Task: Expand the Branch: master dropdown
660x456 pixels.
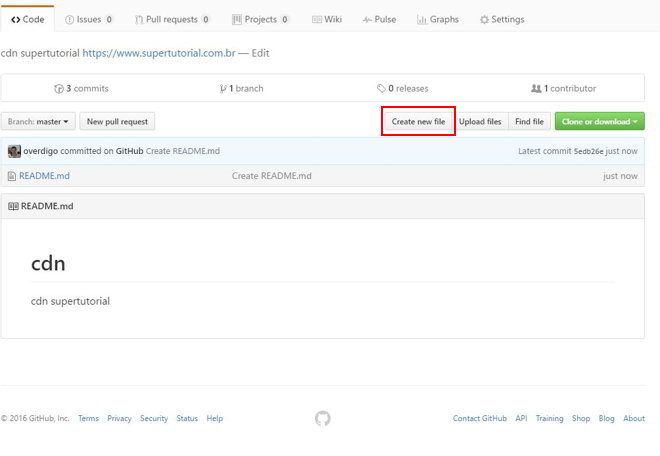Action: [x=38, y=121]
